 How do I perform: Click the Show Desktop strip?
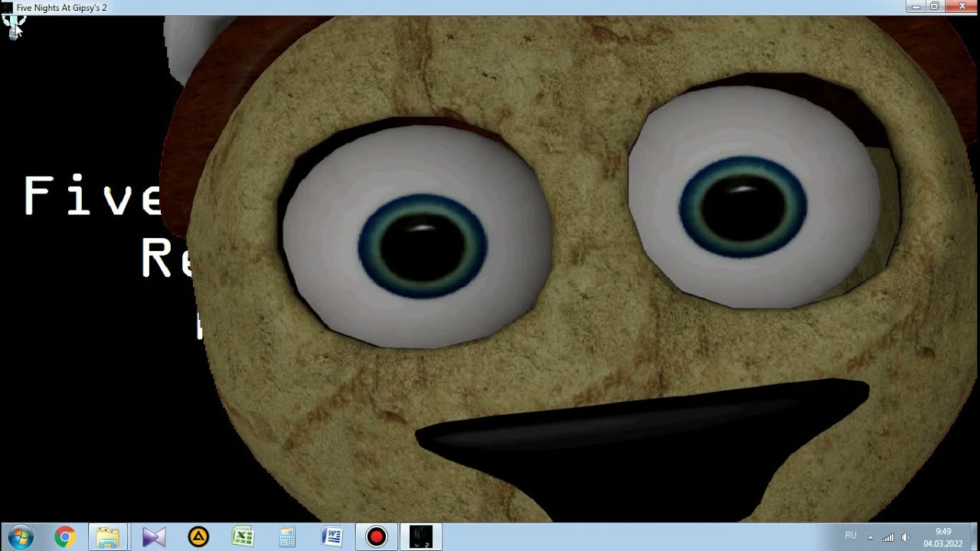(x=975, y=537)
